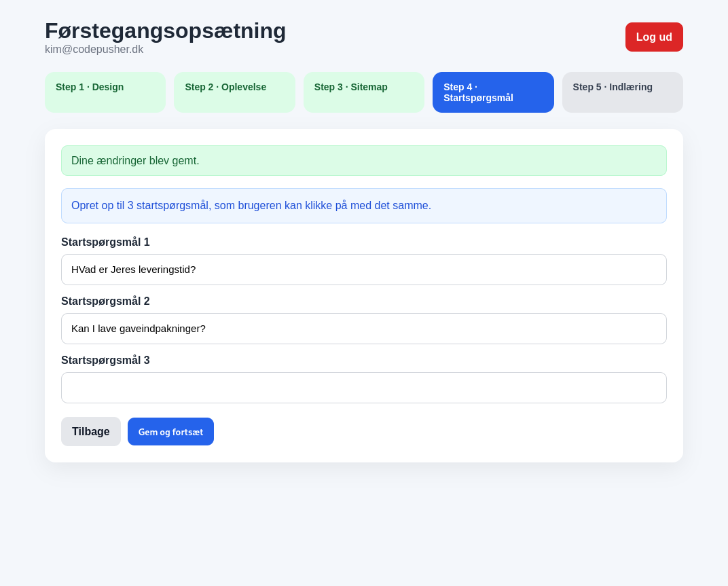
Task: Click the Tilbage button
Action: click(91, 432)
